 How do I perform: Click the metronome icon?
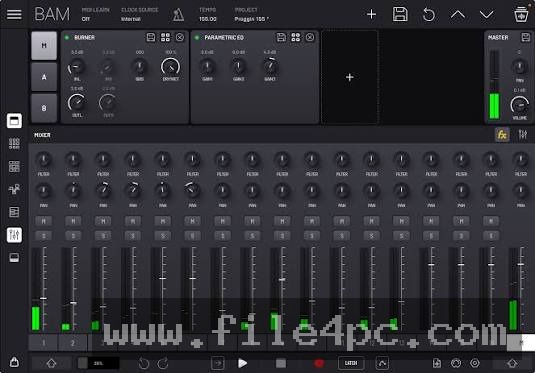click(x=178, y=15)
